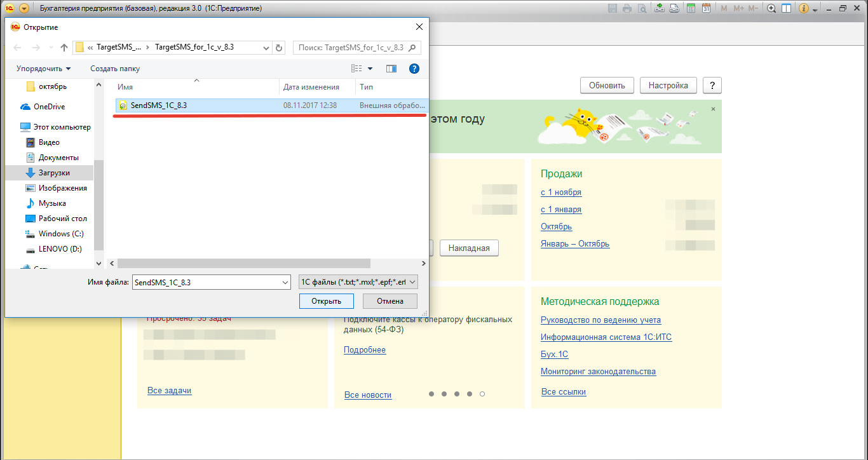Click the Накладная button

pos(469,248)
